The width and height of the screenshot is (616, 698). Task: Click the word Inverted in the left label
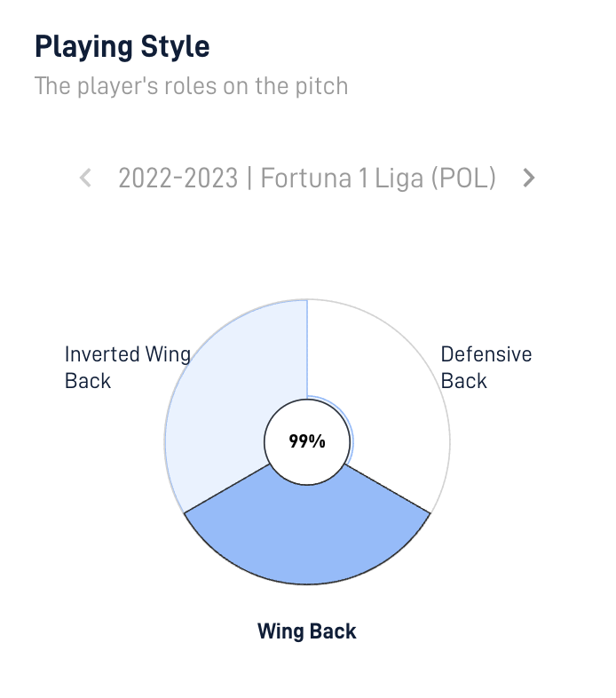pyautogui.click(x=102, y=355)
